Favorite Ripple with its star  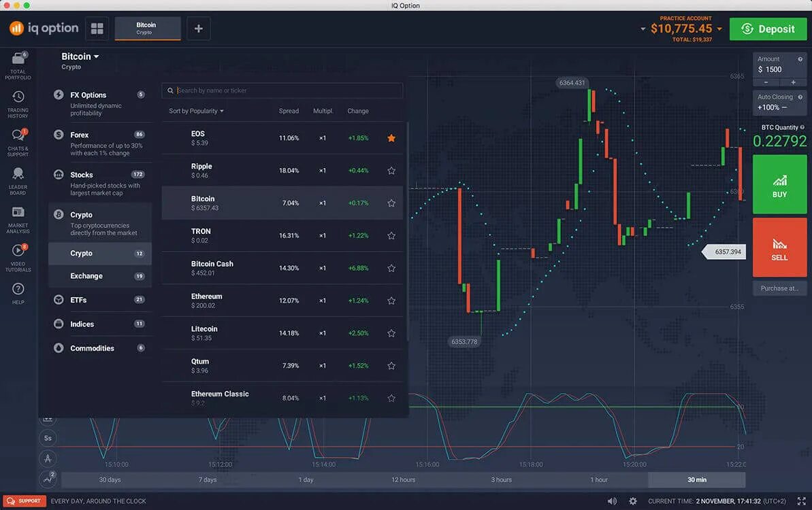[x=391, y=171]
